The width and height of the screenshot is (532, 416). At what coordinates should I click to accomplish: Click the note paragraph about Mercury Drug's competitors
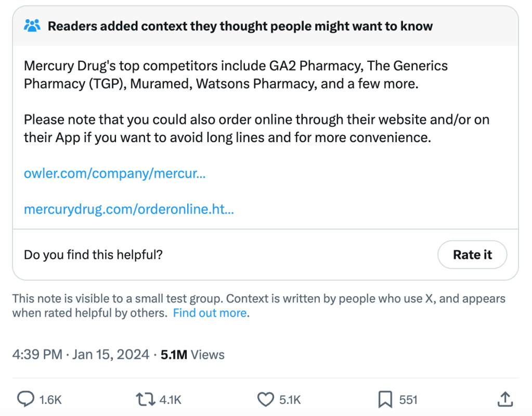point(236,74)
